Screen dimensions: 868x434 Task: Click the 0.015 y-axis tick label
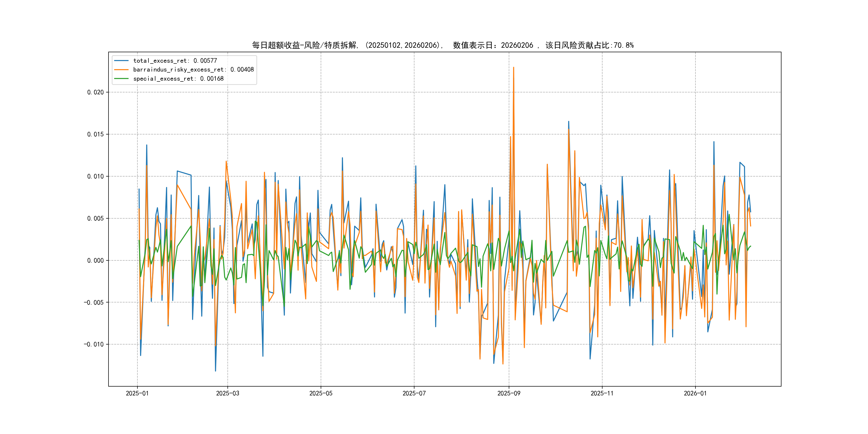click(x=95, y=134)
